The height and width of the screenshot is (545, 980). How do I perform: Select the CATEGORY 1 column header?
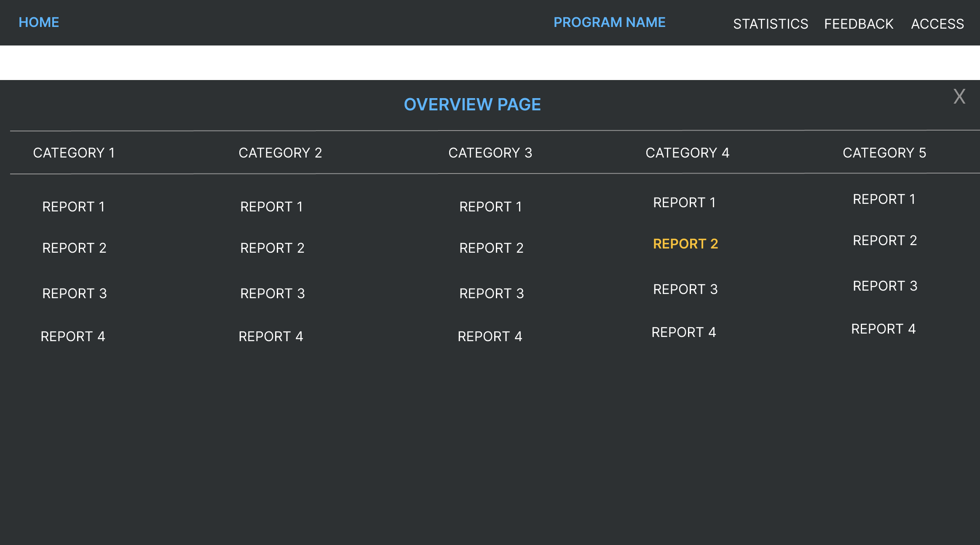(x=74, y=153)
